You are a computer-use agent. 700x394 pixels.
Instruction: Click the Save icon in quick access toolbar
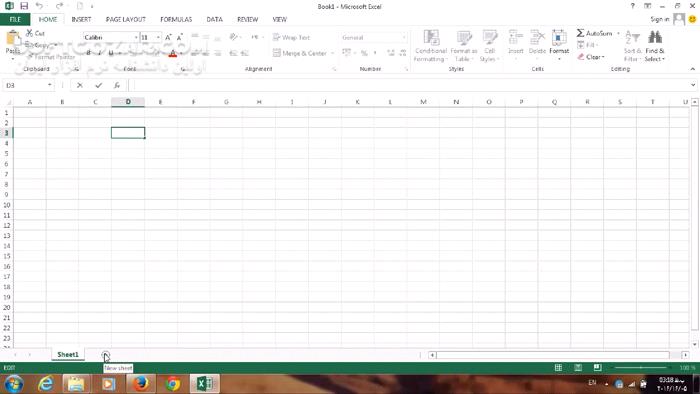tap(24, 6)
